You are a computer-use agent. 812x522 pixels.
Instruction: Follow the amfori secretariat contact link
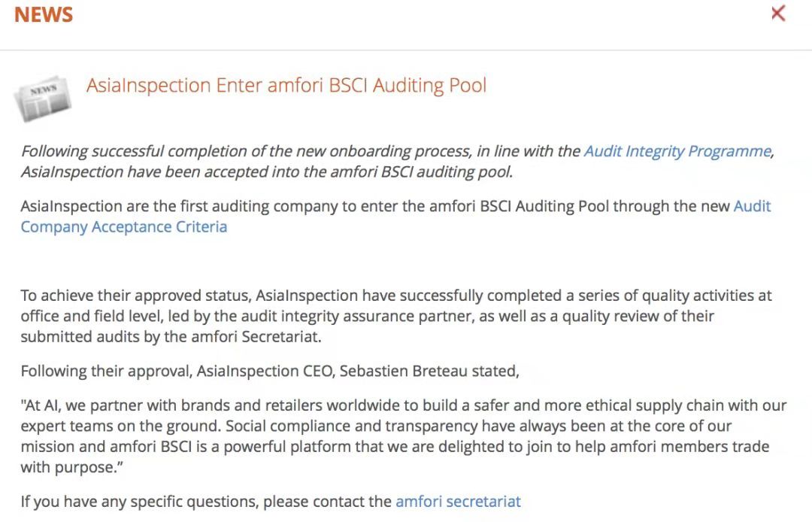[x=459, y=501]
